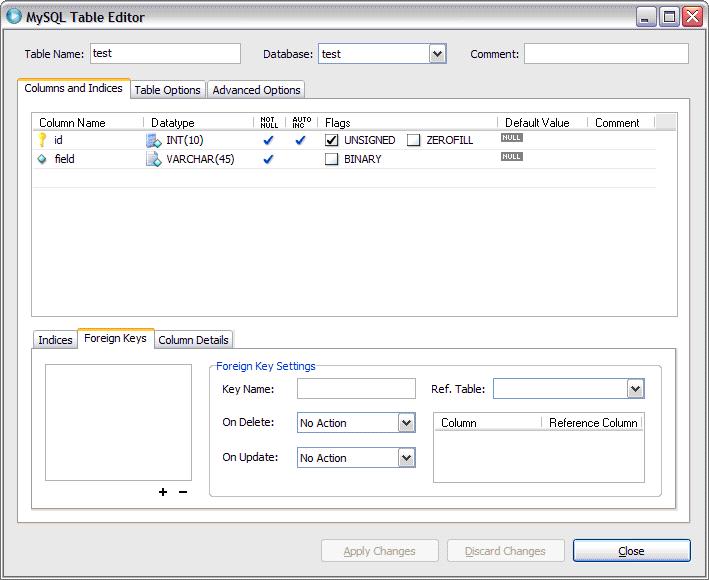
Task: Switch to the Advanced Options tab
Action: click(256, 90)
